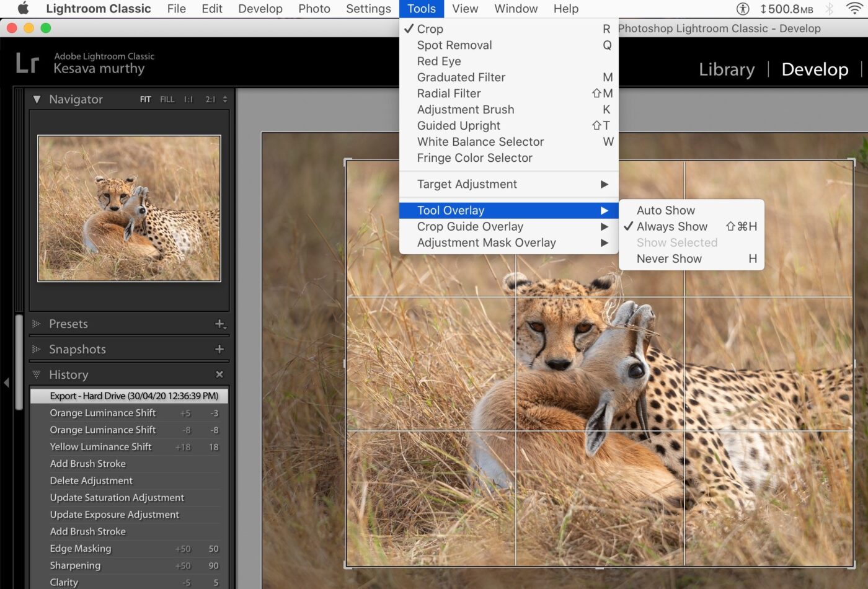Image resolution: width=868 pixels, height=589 pixels.
Task: Open the Accessibility status icon in menu bar
Action: pos(742,9)
